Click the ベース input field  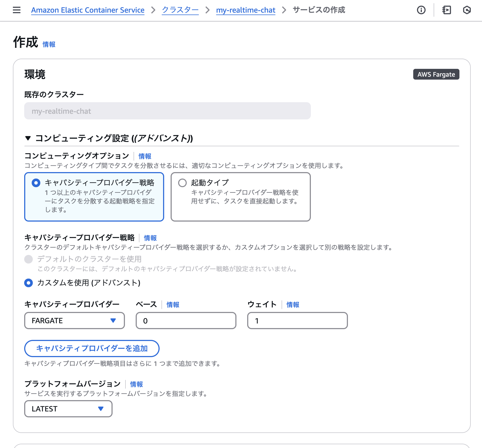186,321
